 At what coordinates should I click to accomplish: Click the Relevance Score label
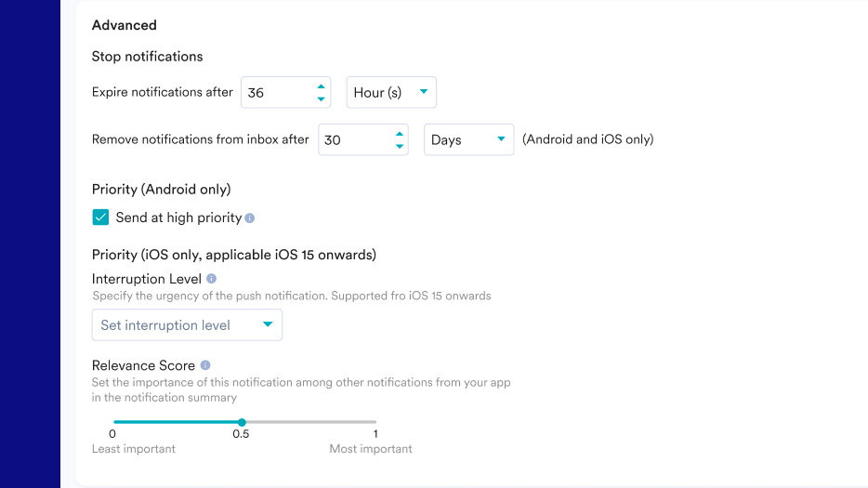click(x=143, y=365)
